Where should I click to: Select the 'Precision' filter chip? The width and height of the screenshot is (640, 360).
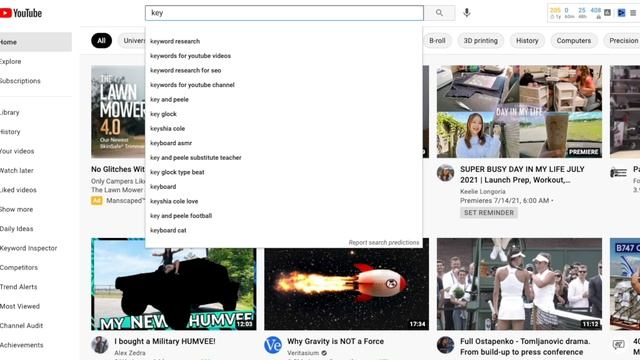click(622, 40)
